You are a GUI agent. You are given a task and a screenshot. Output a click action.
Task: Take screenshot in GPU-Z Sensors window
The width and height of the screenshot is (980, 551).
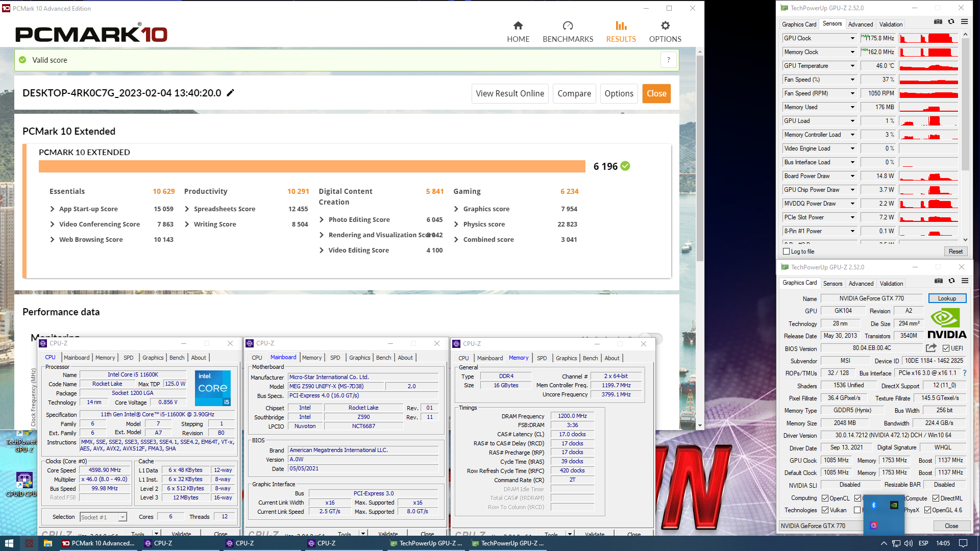938,22
